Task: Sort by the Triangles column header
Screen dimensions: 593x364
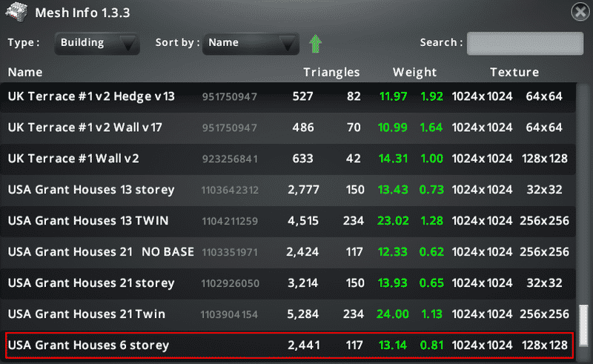Action: tap(331, 73)
